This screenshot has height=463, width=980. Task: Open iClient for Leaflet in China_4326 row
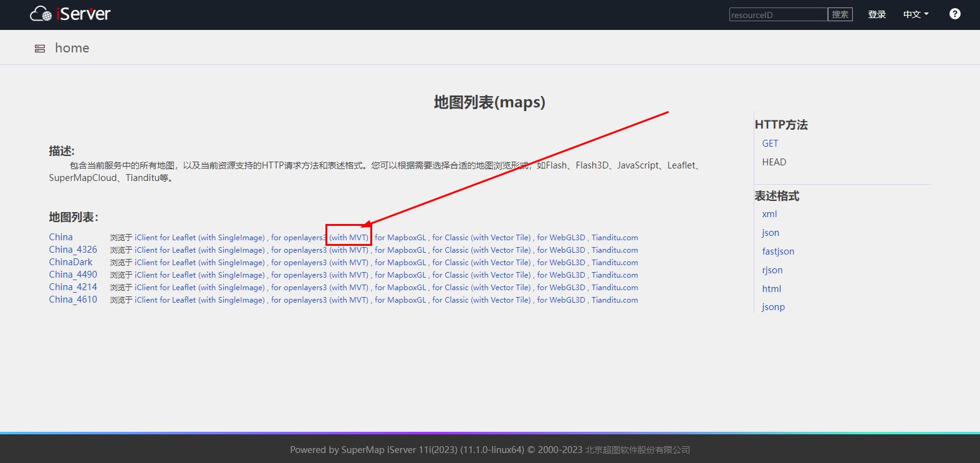(x=165, y=250)
